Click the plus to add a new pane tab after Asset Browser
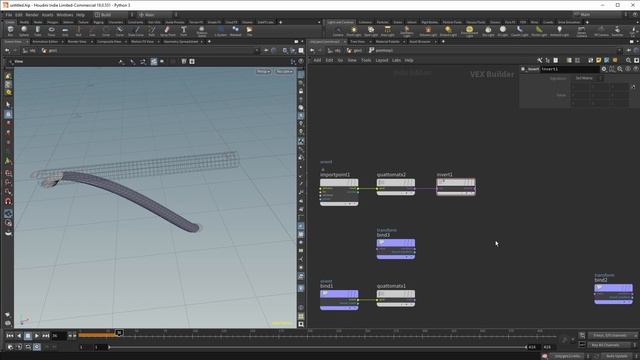Screen dimensions: 640x360 pyautogui.click(x=443, y=42)
